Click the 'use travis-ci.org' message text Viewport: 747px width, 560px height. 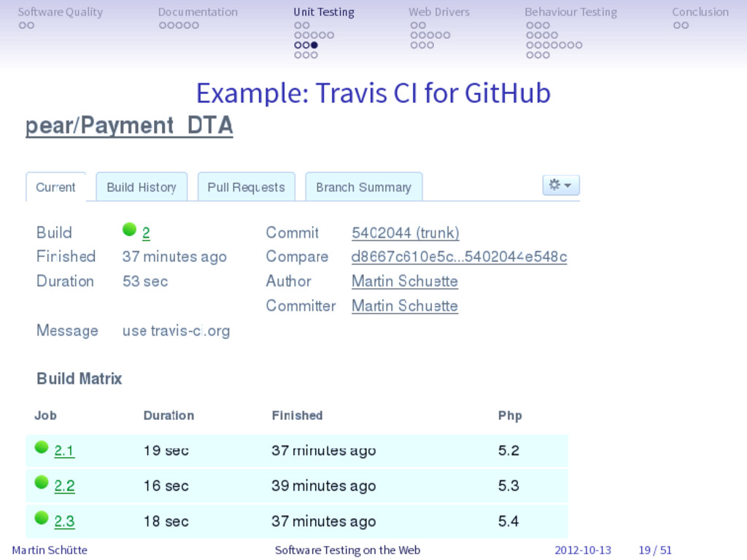click(x=176, y=331)
